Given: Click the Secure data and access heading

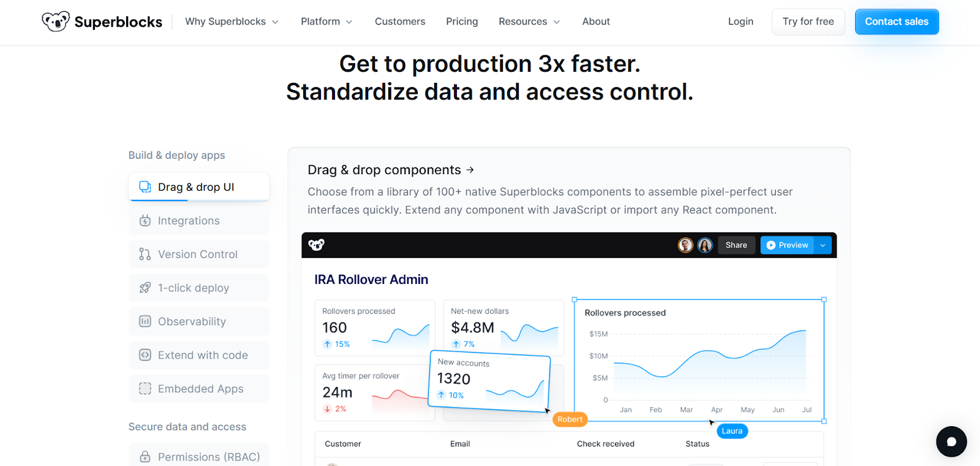Looking at the screenshot, I should click(187, 427).
